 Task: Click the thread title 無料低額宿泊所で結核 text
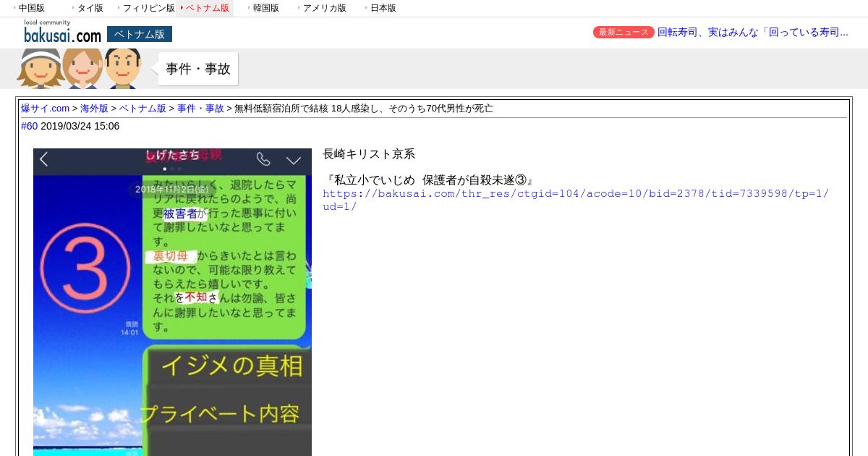364,109
